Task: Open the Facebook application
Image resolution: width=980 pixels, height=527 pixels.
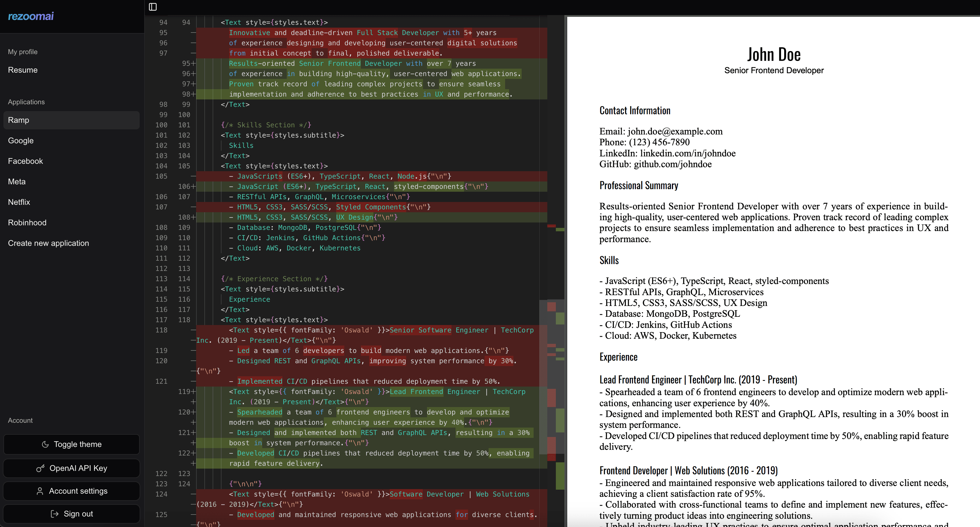Action: [x=25, y=161]
